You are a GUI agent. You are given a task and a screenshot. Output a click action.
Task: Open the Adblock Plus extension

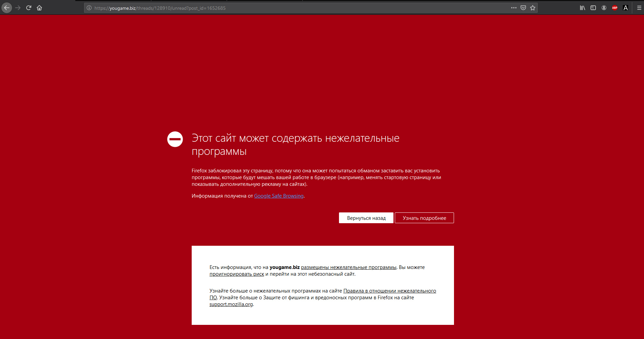pos(615,8)
